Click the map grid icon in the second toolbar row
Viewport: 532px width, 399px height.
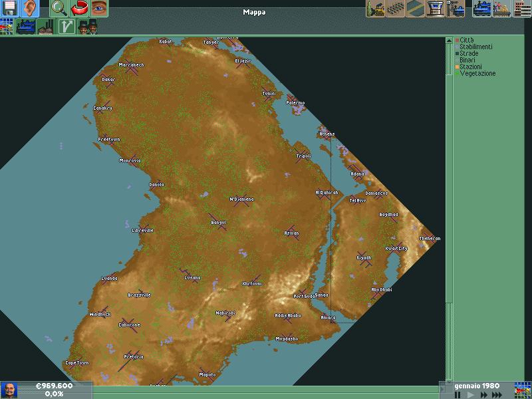pyautogui.click(x=7, y=27)
